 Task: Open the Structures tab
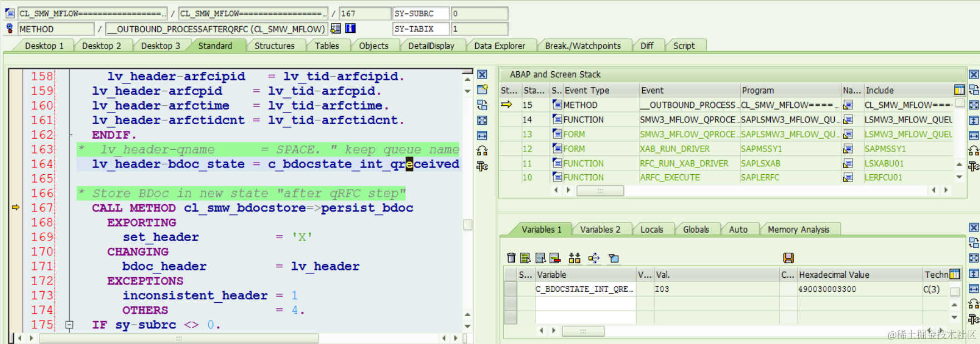(274, 46)
